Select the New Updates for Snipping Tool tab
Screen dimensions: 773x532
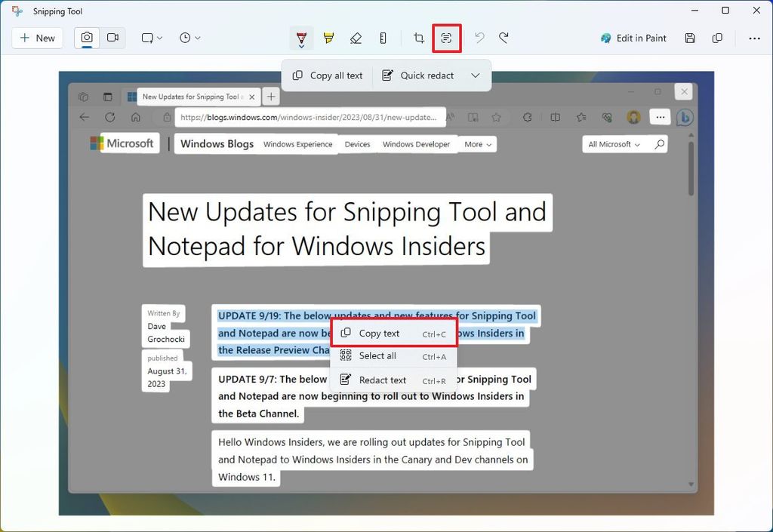(x=193, y=97)
